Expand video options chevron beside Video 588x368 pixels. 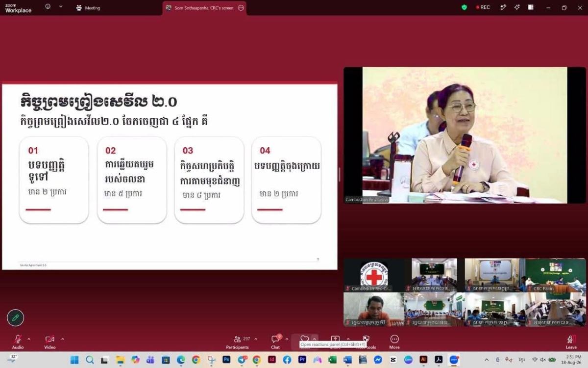[63, 339]
